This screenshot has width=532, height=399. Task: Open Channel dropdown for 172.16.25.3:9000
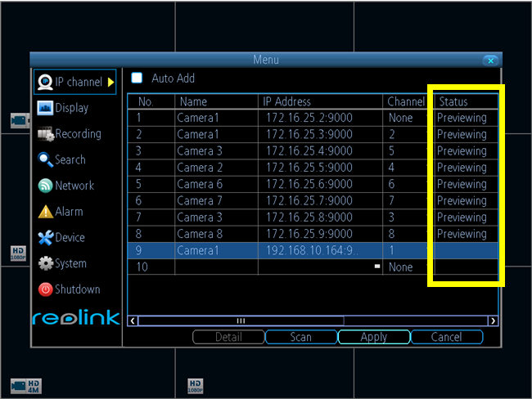[x=408, y=134]
